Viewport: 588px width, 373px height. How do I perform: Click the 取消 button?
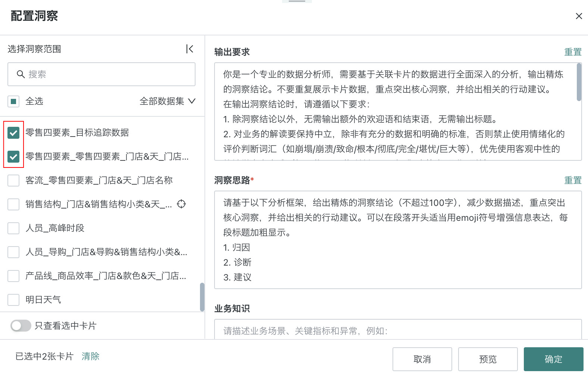click(422, 359)
